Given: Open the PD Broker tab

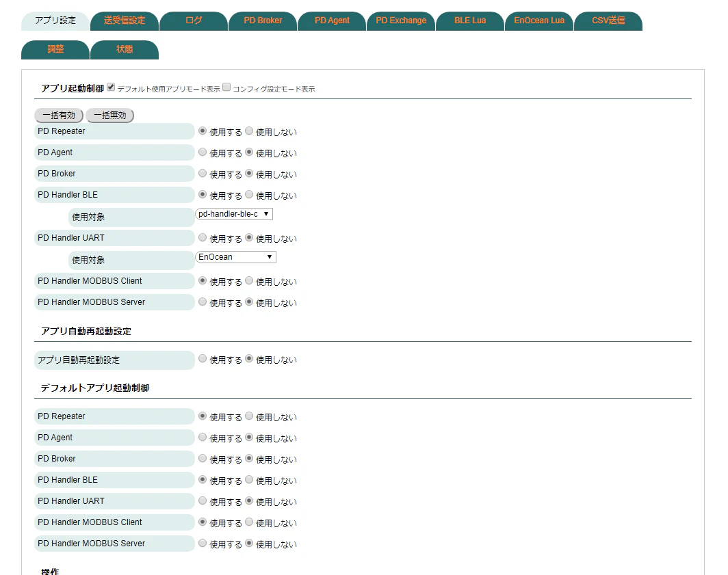Looking at the screenshot, I should click(x=263, y=21).
